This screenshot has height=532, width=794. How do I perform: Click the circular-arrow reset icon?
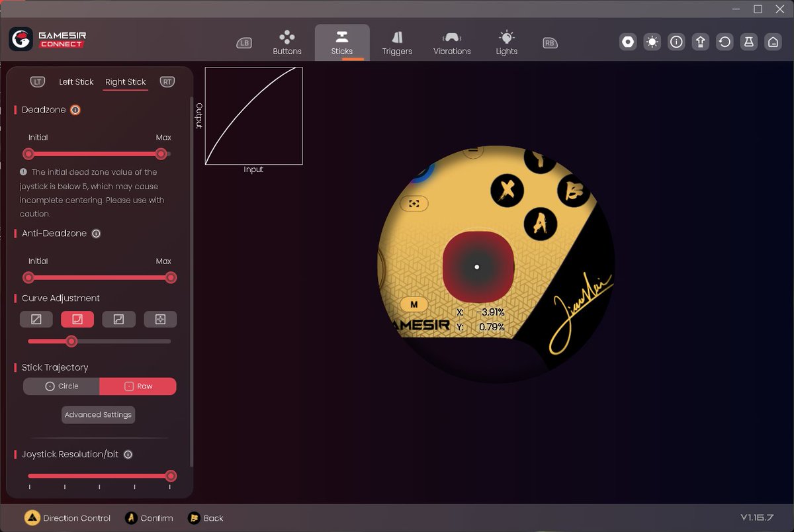coord(725,42)
